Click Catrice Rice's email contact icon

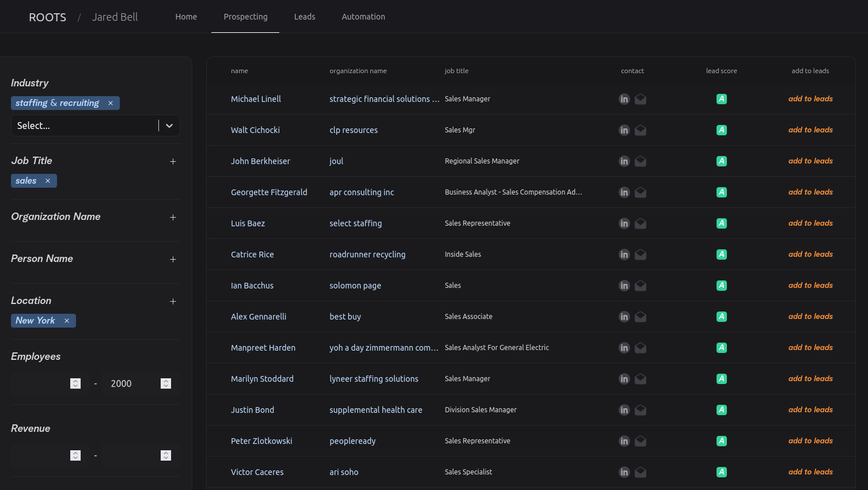click(640, 254)
